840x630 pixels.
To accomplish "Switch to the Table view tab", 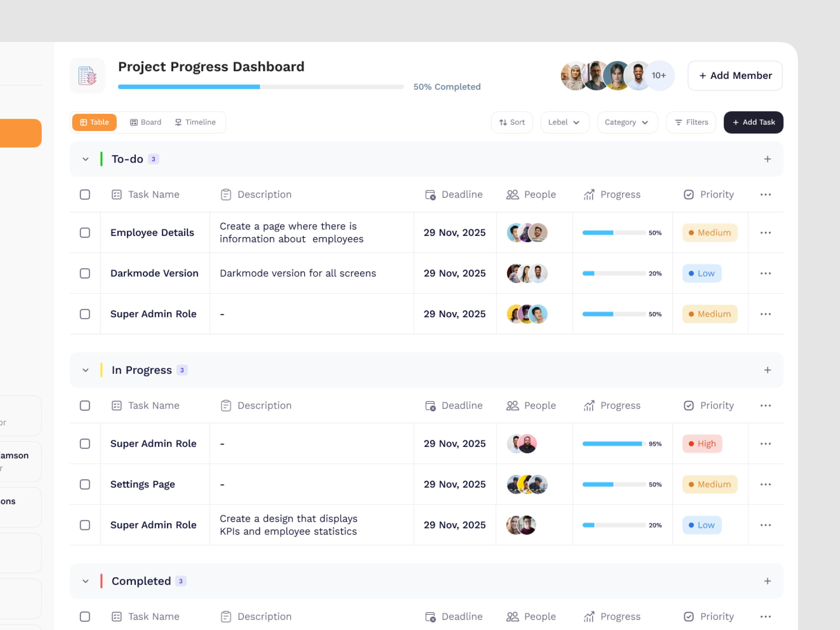I will (x=94, y=122).
